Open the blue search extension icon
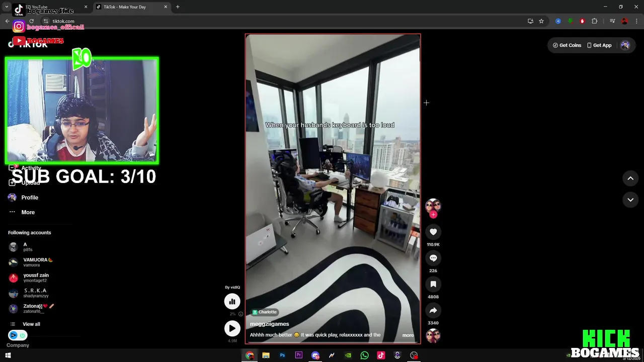Viewport: 644px width, 362px height. click(558, 21)
